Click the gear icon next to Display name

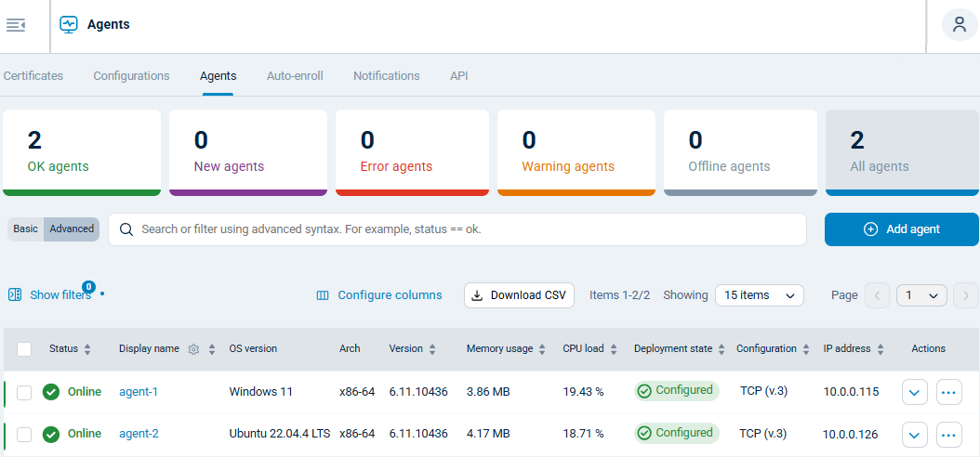pyautogui.click(x=193, y=349)
